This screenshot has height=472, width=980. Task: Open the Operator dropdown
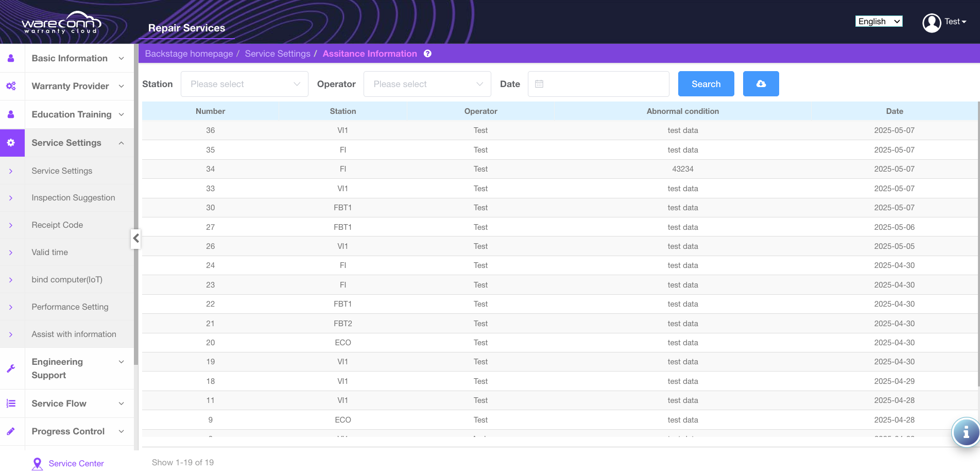427,84
